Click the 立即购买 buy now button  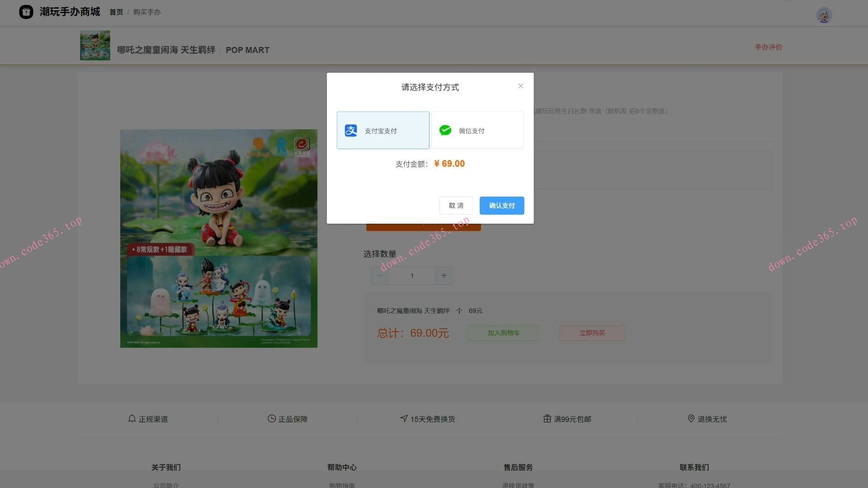click(592, 333)
